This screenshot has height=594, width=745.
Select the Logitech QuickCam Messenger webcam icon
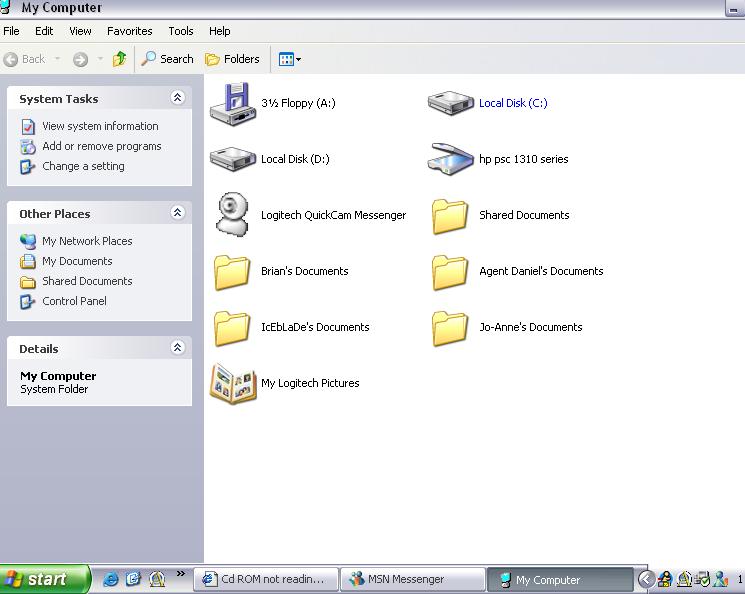coord(232,215)
